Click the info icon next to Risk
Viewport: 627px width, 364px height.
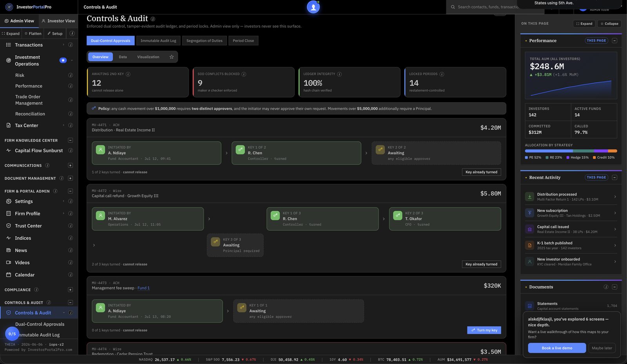click(x=71, y=75)
